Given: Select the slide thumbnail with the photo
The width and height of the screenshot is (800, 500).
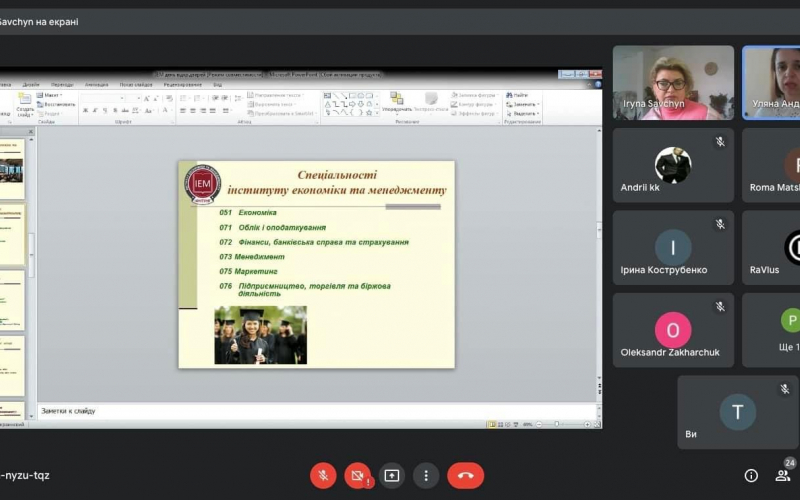Looking at the screenshot, I should [x=11, y=169].
